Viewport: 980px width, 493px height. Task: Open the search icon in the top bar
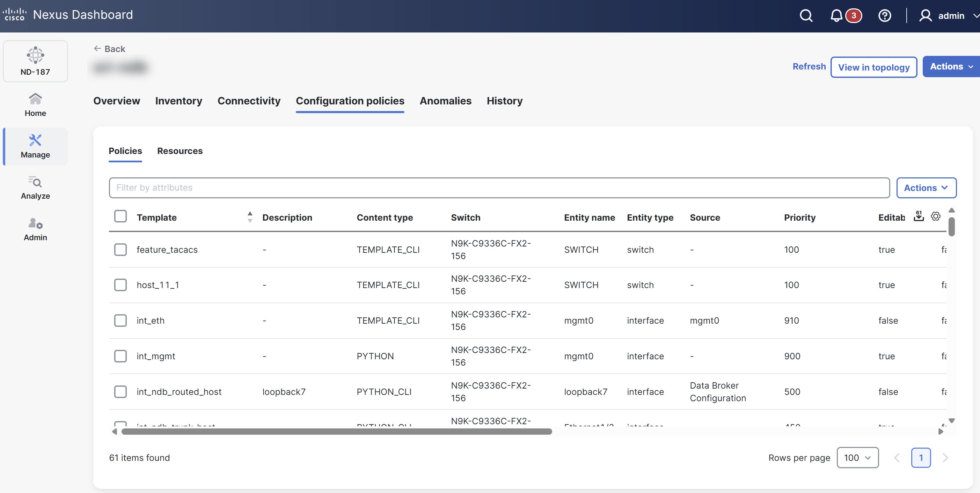[806, 16]
